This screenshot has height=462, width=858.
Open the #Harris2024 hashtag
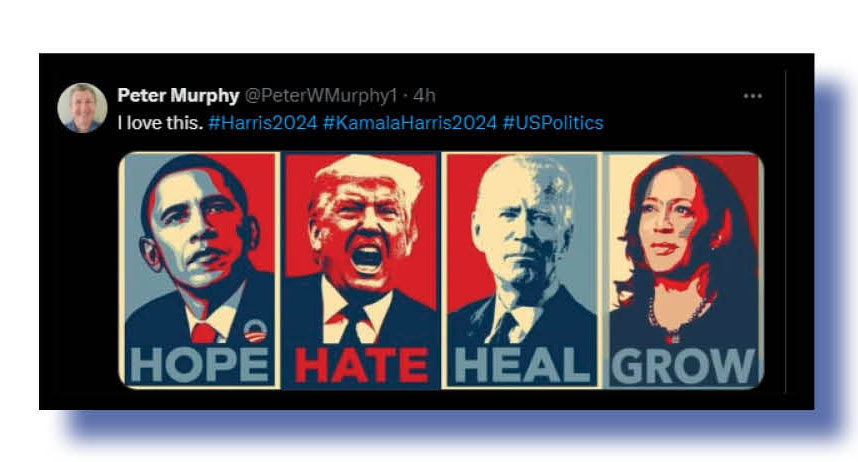pyautogui.click(x=263, y=122)
